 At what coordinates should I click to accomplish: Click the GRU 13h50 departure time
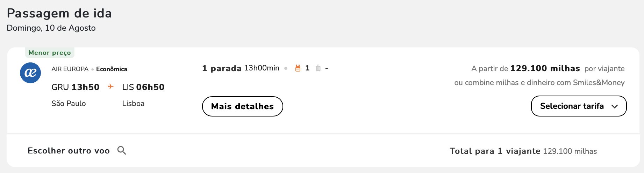76,87
